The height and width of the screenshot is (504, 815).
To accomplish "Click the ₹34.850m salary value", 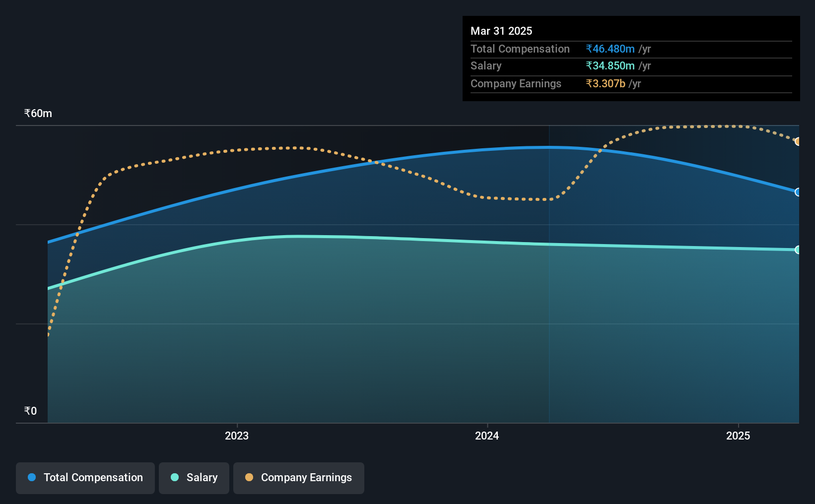I will click(x=610, y=65).
